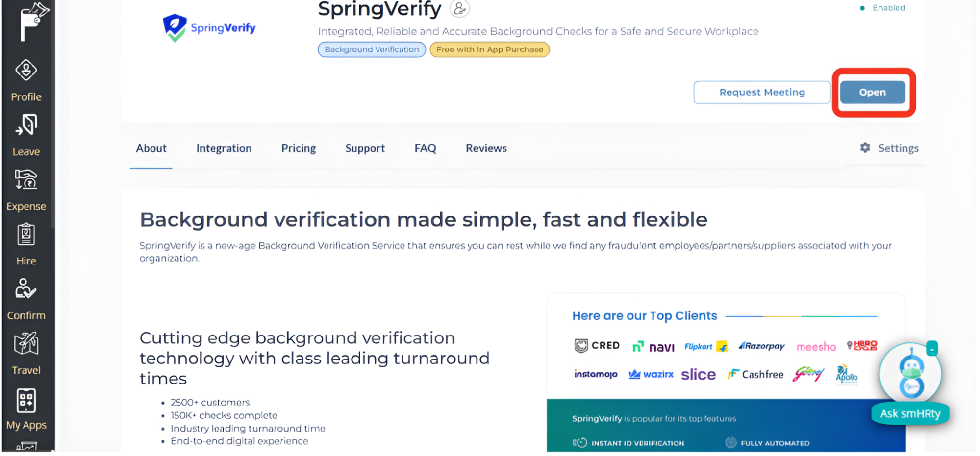Select the Hire module icon
The image size is (980, 456).
coord(26,234)
